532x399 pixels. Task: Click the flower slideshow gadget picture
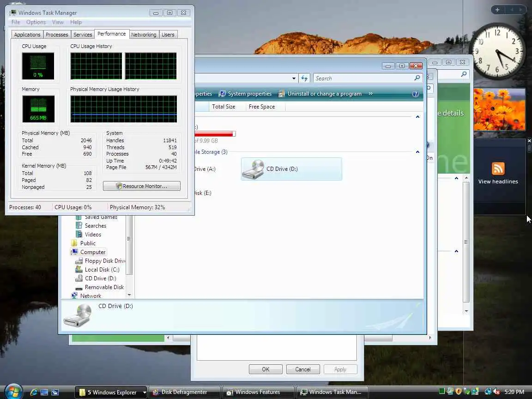pyautogui.click(x=499, y=109)
